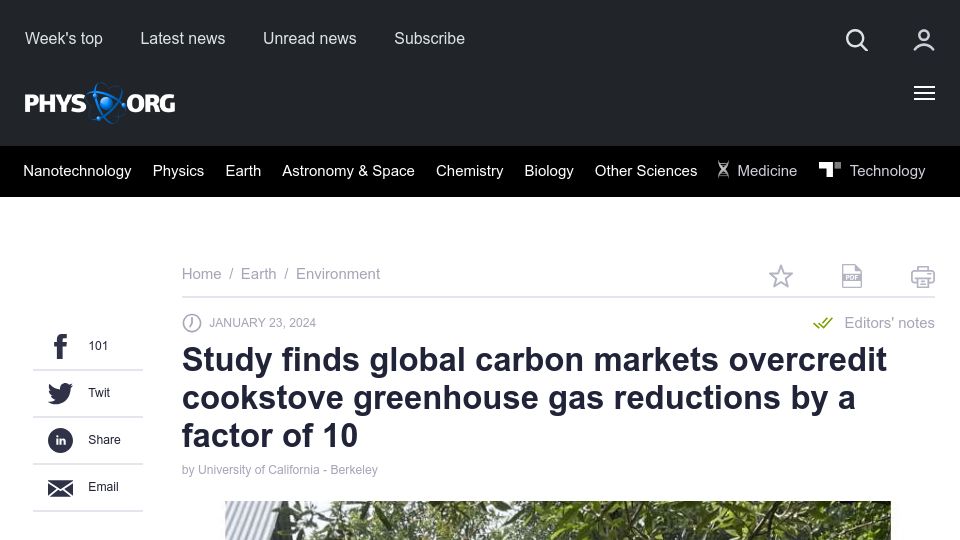960x540 pixels.
Task: Click the Twitter bird icon
Action: coord(60,393)
